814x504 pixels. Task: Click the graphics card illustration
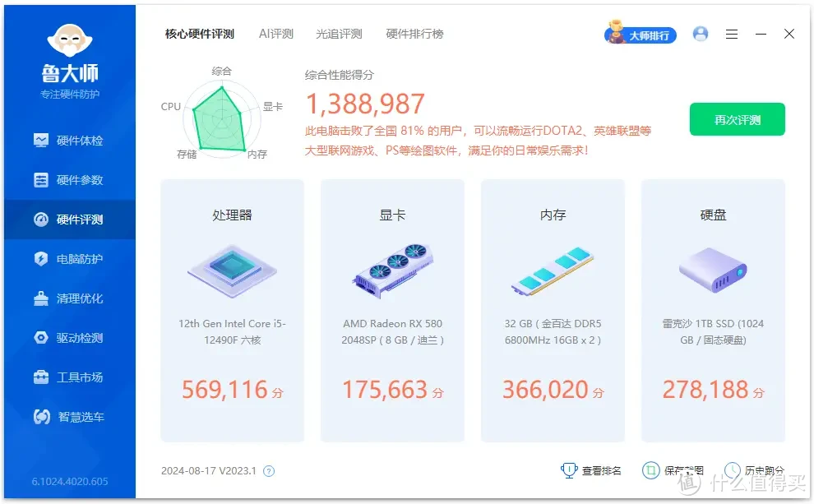pyautogui.click(x=392, y=270)
